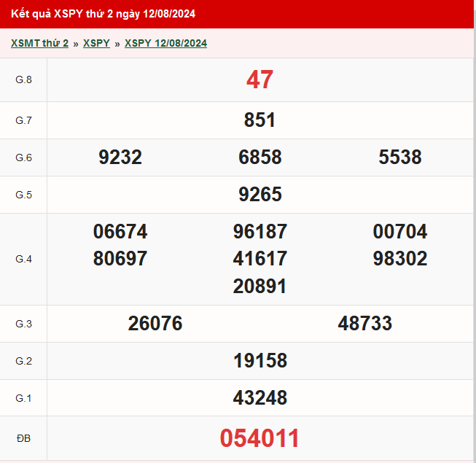
Task: Click the G.5 prize number 9265
Action: pyautogui.click(x=260, y=195)
